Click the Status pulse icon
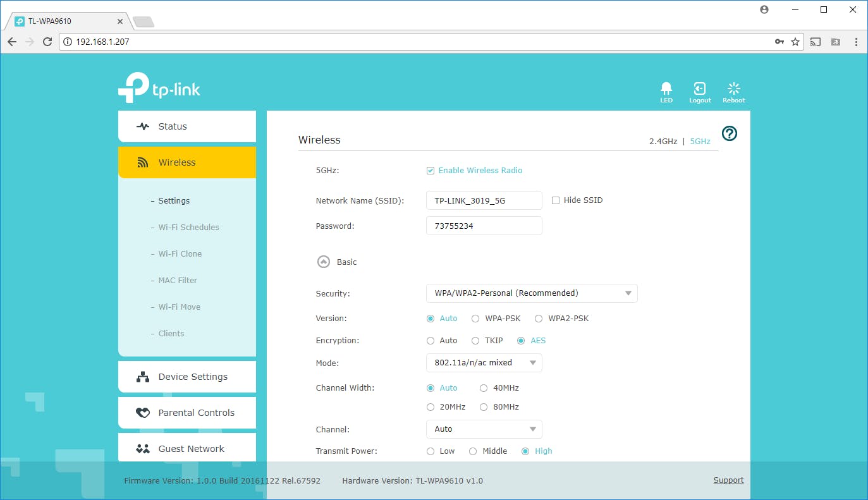 pyautogui.click(x=143, y=126)
